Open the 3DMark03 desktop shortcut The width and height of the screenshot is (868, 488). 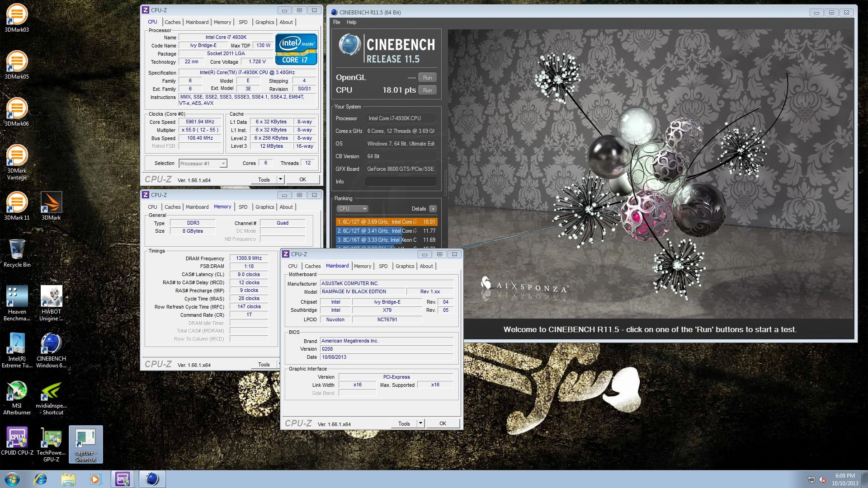tap(17, 18)
